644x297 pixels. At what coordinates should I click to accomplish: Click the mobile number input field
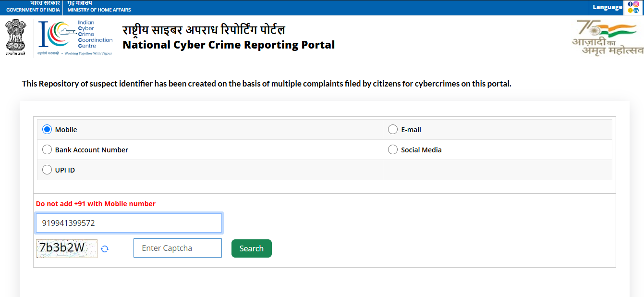click(x=129, y=223)
